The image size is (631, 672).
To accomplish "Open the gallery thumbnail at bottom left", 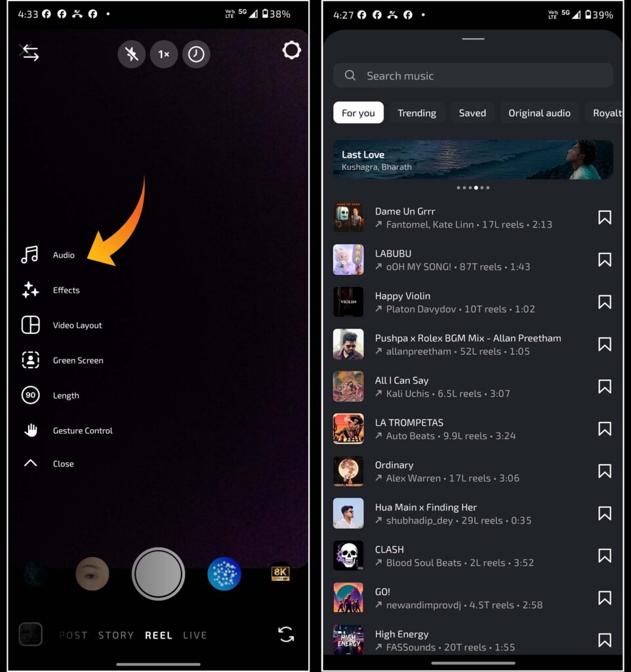I will pos(30,635).
